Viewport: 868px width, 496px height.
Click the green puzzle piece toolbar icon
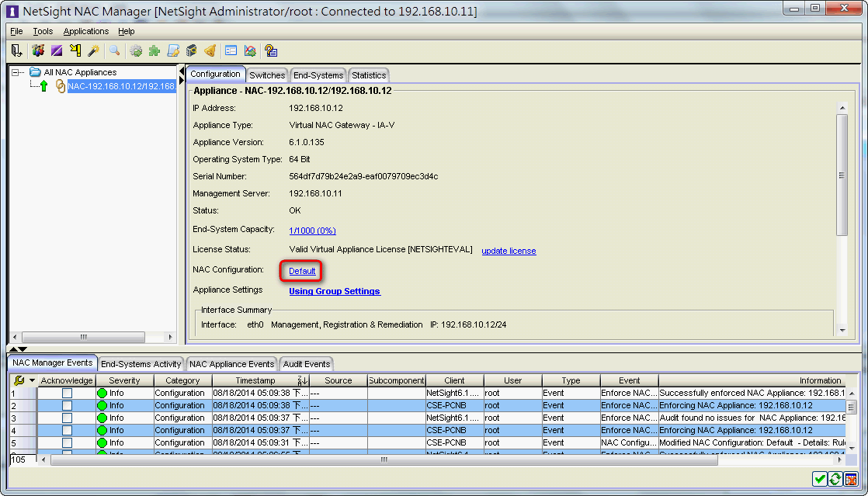pyautogui.click(x=155, y=51)
